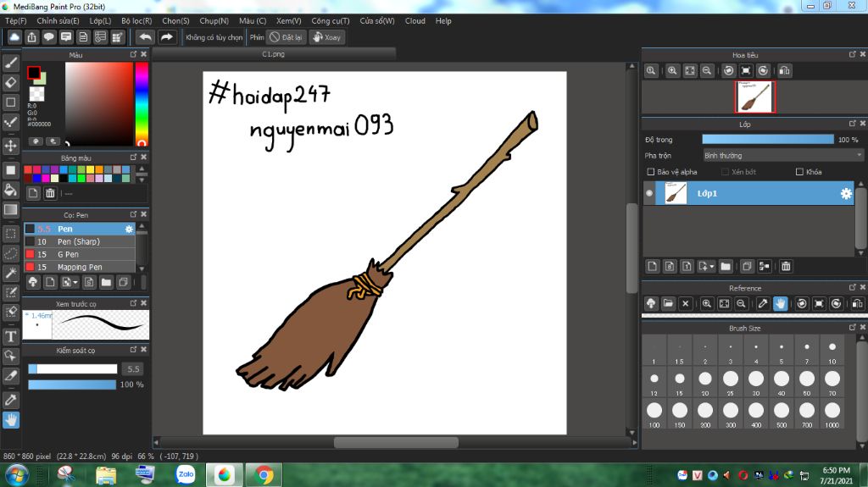The height and width of the screenshot is (487, 868).
Task: Click the Độ trong opacity slider
Action: 768,140
